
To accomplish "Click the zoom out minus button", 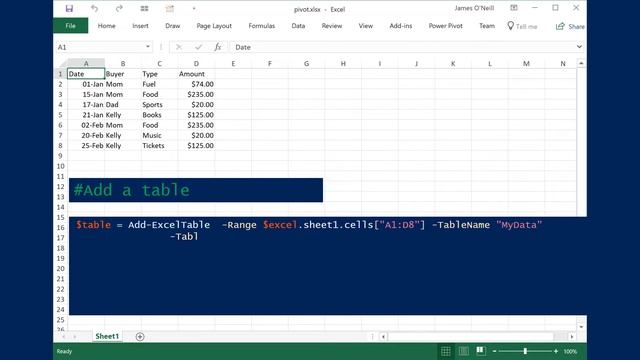I will [494, 351].
